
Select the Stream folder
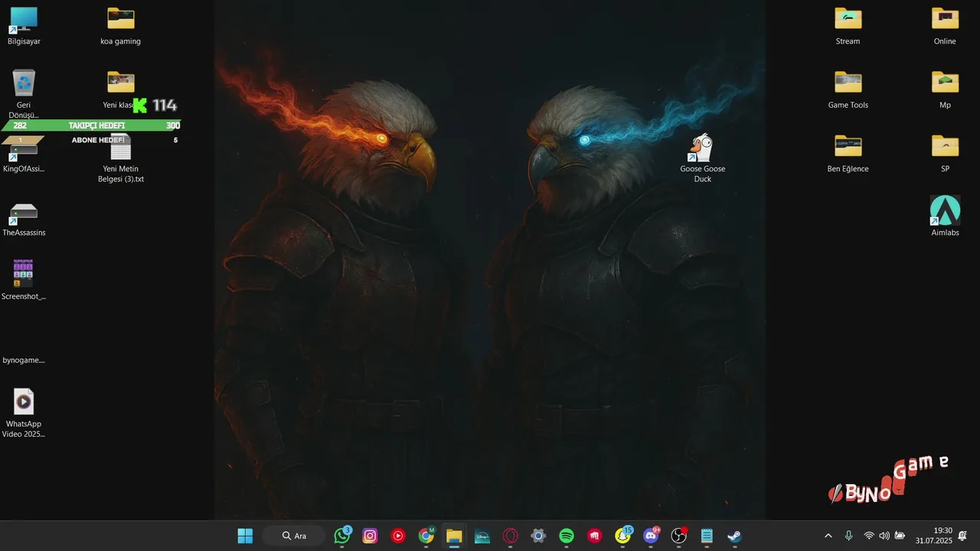[848, 26]
